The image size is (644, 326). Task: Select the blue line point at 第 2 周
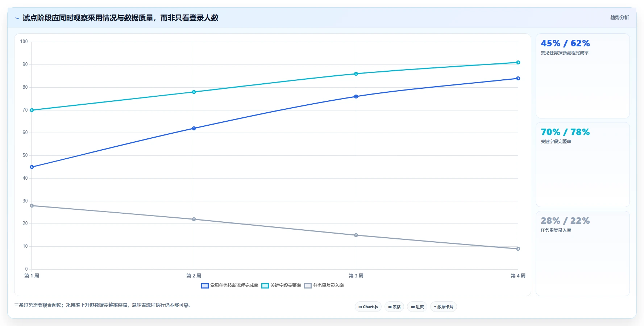[x=194, y=128]
